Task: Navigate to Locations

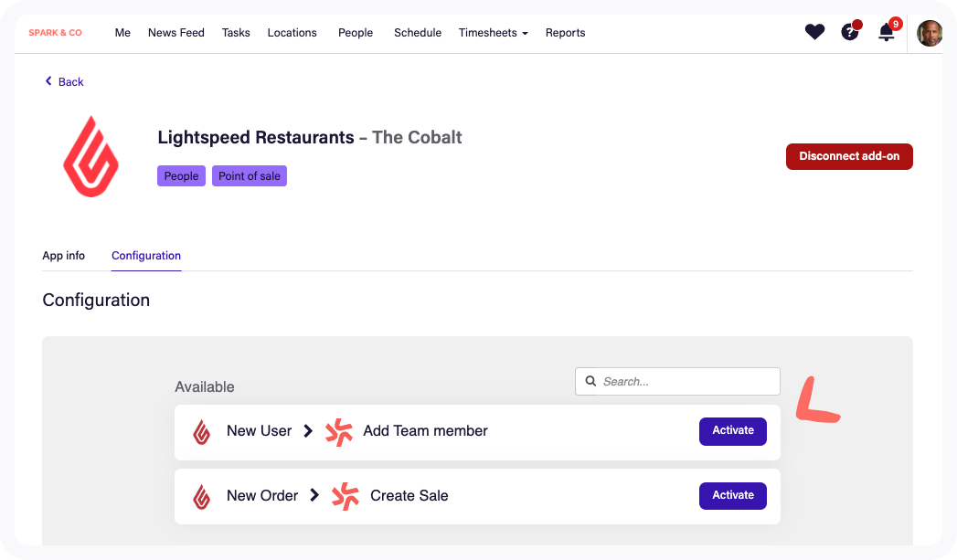Action: 292,33
